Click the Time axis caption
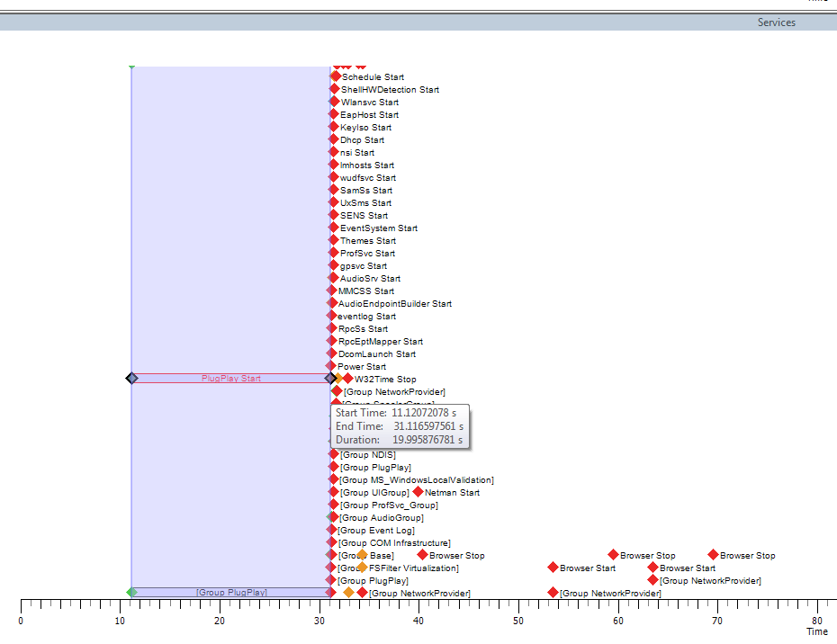This screenshot has width=837, height=644. [816, 631]
